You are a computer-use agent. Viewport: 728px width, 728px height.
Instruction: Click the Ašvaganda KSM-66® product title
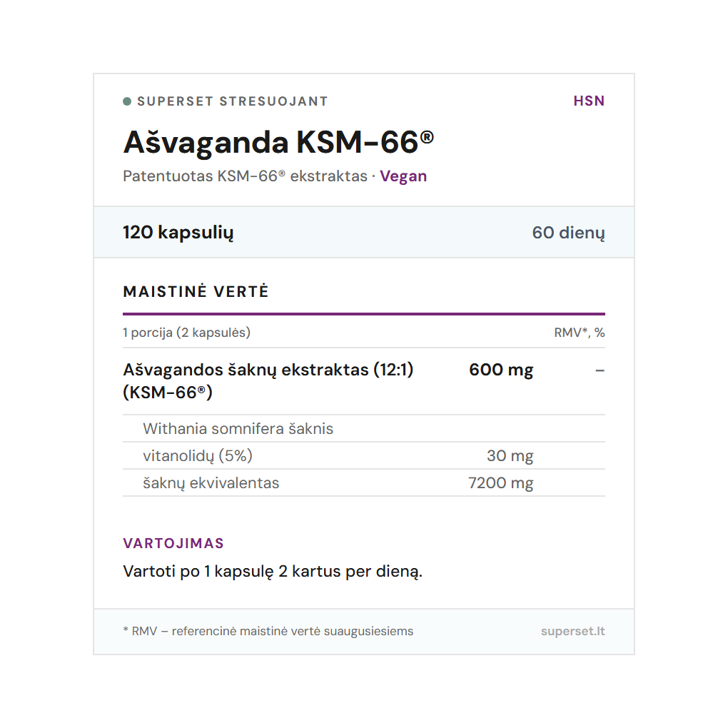(278, 142)
